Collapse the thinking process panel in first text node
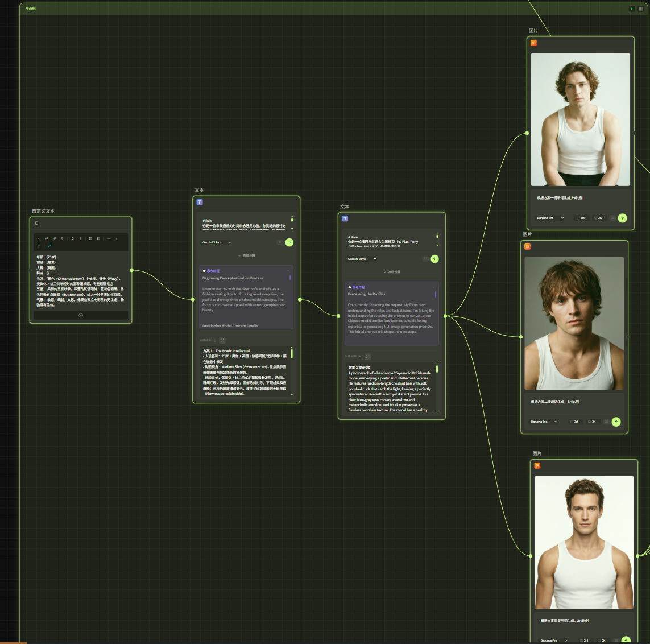This screenshot has height=644, width=650. pos(288,271)
